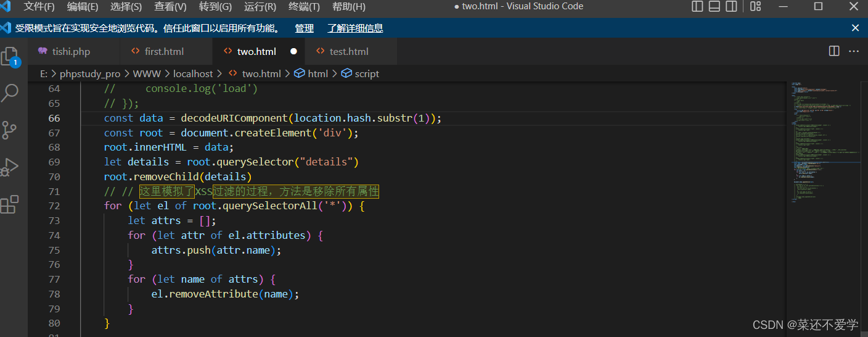The height and width of the screenshot is (337, 868).
Task: Open the 运行(R) menu
Action: pyautogui.click(x=260, y=7)
